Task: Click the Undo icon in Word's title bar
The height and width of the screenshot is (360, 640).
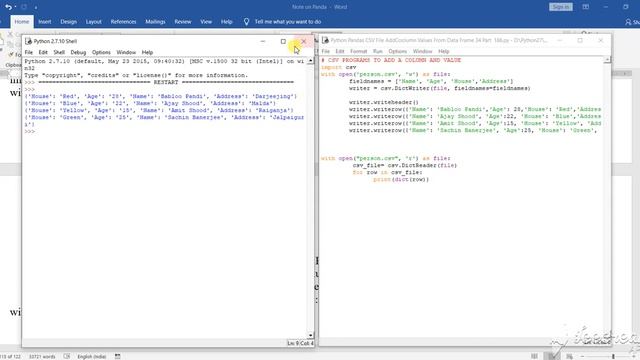Action: click(8, 7)
